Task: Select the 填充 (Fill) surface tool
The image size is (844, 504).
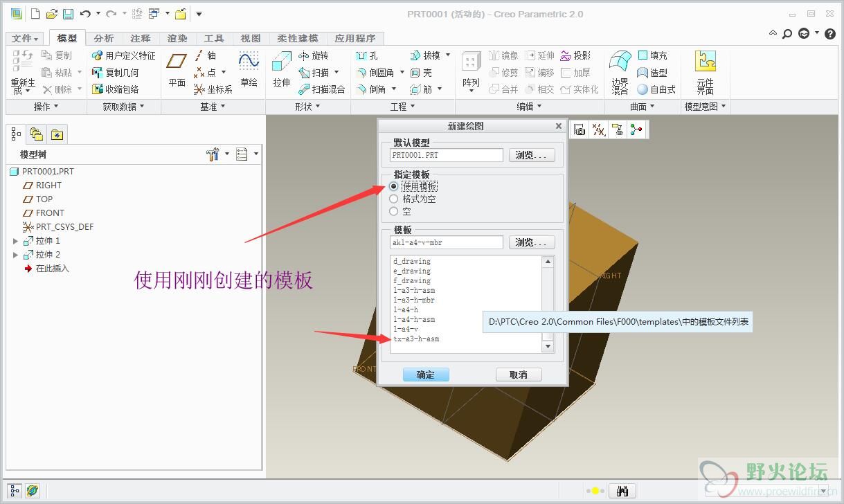Action: point(652,55)
